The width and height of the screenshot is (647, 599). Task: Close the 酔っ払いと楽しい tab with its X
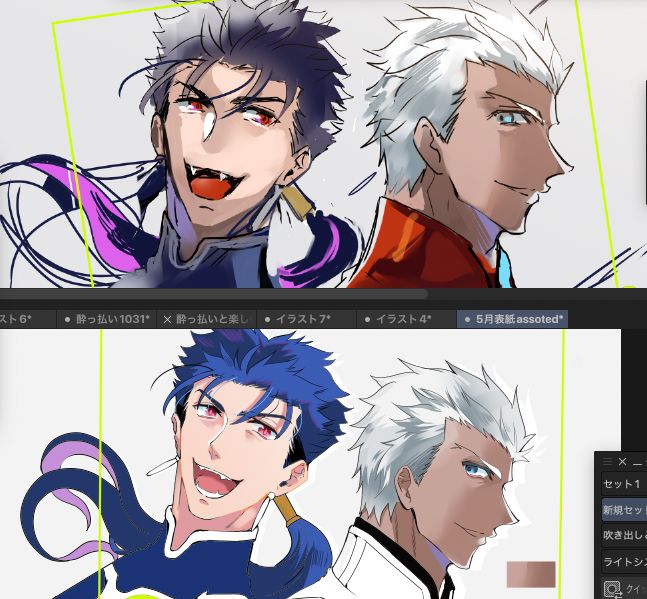coord(167,320)
